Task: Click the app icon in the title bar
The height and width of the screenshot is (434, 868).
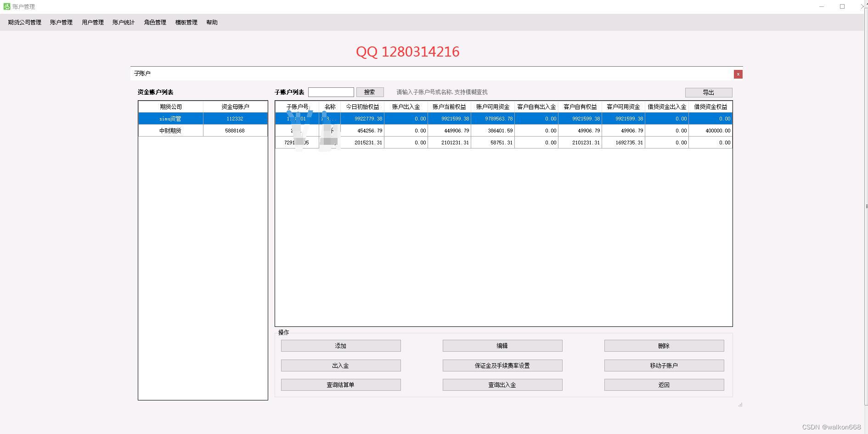Action: pos(6,6)
